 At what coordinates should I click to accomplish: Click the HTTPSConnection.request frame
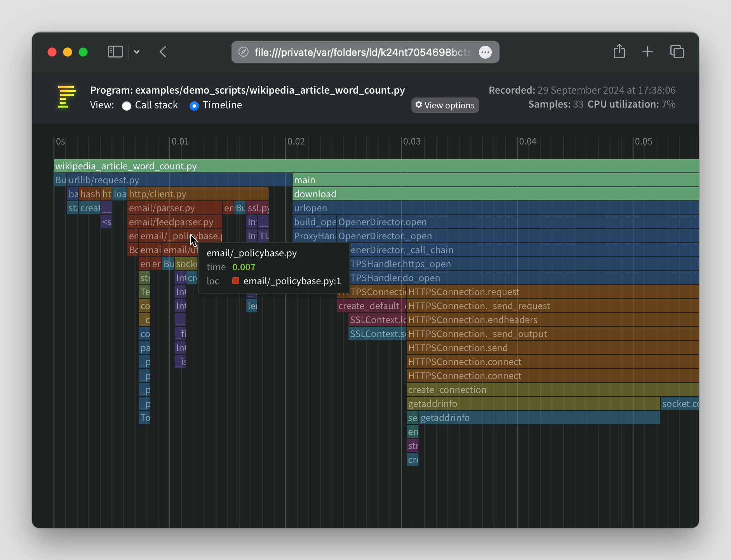(552, 292)
